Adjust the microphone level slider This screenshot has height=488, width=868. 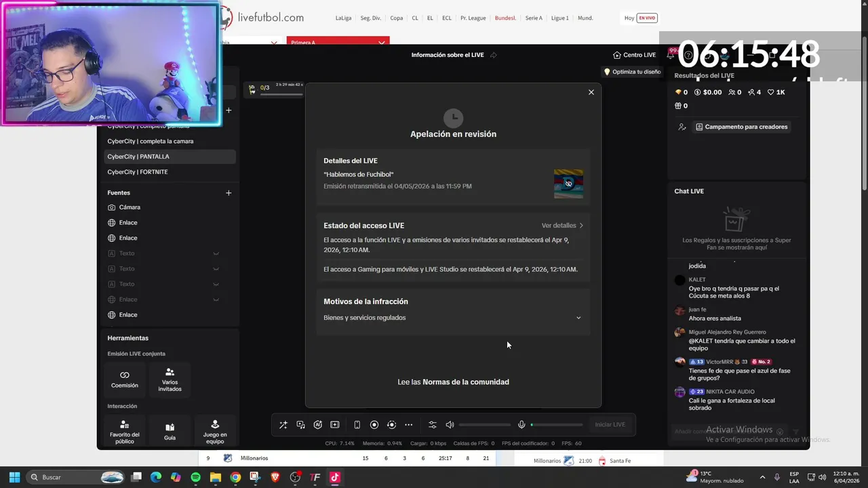coord(557,425)
